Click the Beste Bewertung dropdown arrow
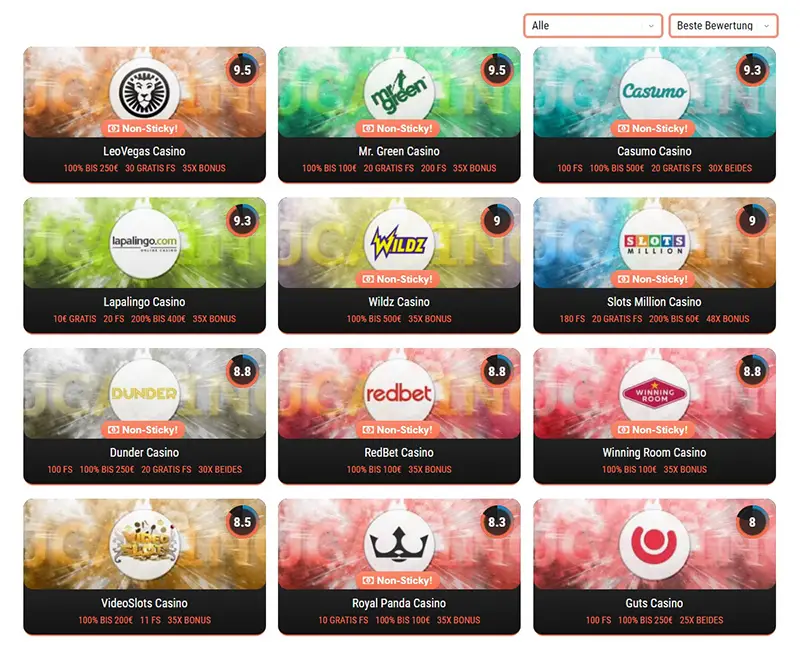The width and height of the screenshot is (800, 648). pyautogui.click(x=766, y=26)
